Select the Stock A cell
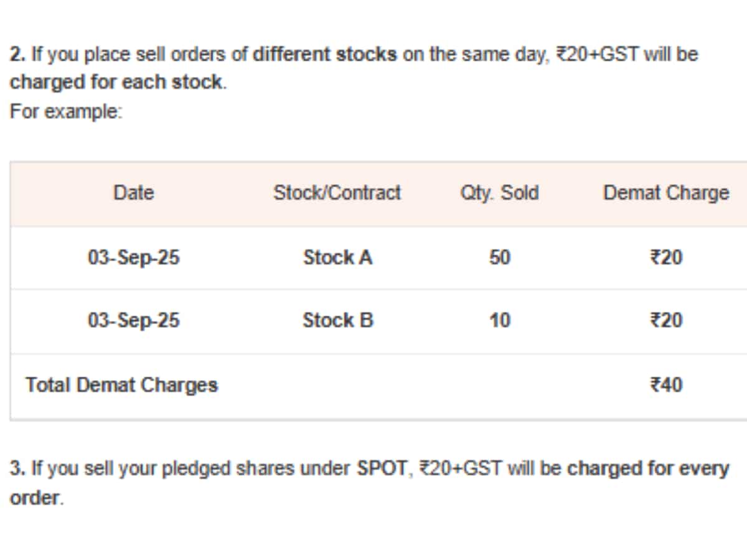The image size is (747, 560). pyautogui.click(x=337, y=257)
